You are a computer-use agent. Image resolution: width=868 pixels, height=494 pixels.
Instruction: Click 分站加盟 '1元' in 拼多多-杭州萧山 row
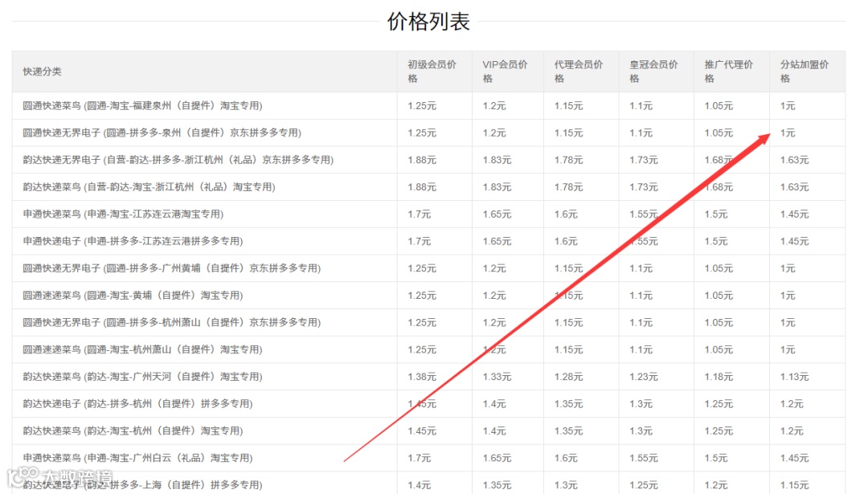(788, 323)
